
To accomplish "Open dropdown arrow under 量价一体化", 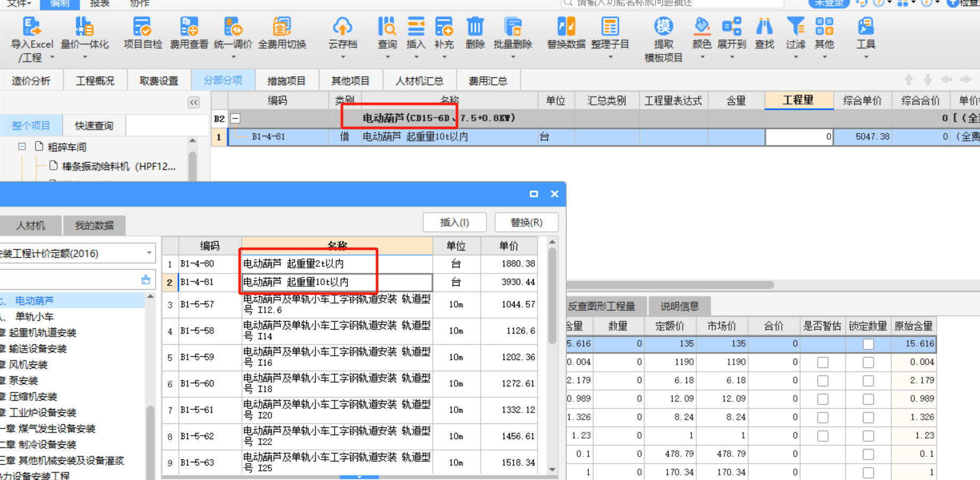I will tap(84, 57).
